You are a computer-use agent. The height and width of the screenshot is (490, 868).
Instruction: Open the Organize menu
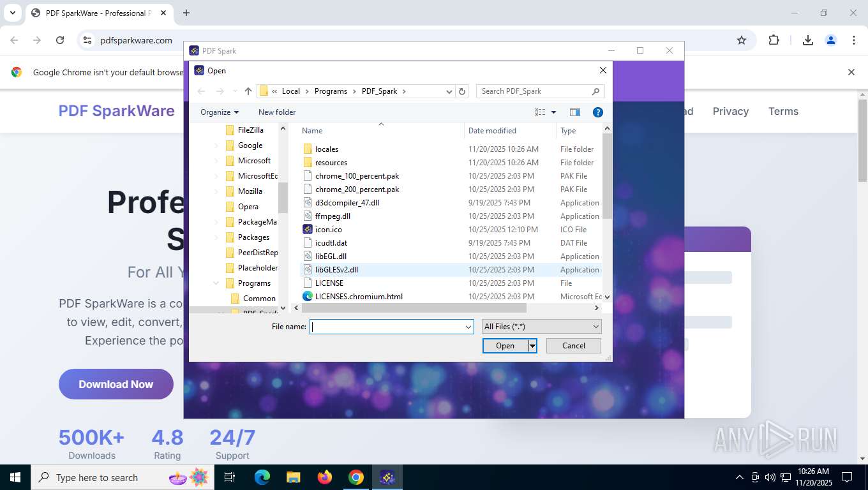pos(220,112)
